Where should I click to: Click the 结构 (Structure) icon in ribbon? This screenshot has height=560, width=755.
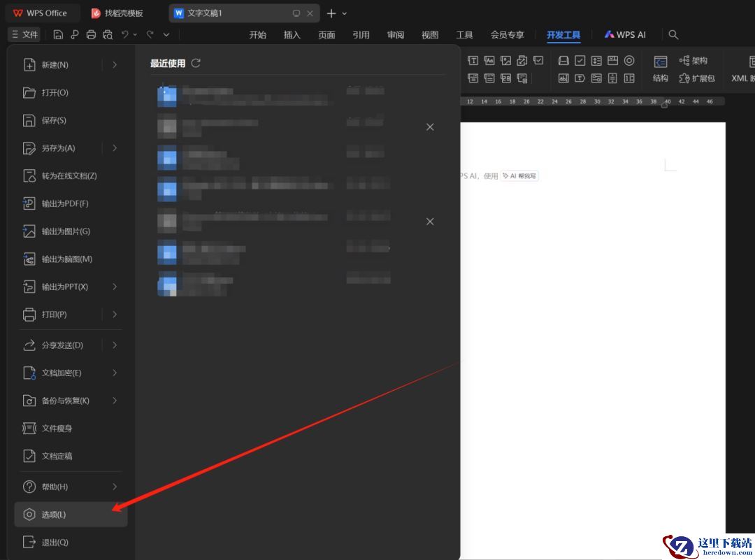(x=660, y=69)
